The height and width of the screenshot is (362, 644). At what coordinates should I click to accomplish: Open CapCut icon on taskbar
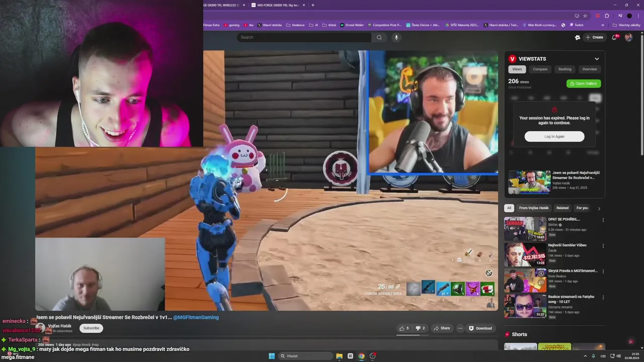(350, 356)
